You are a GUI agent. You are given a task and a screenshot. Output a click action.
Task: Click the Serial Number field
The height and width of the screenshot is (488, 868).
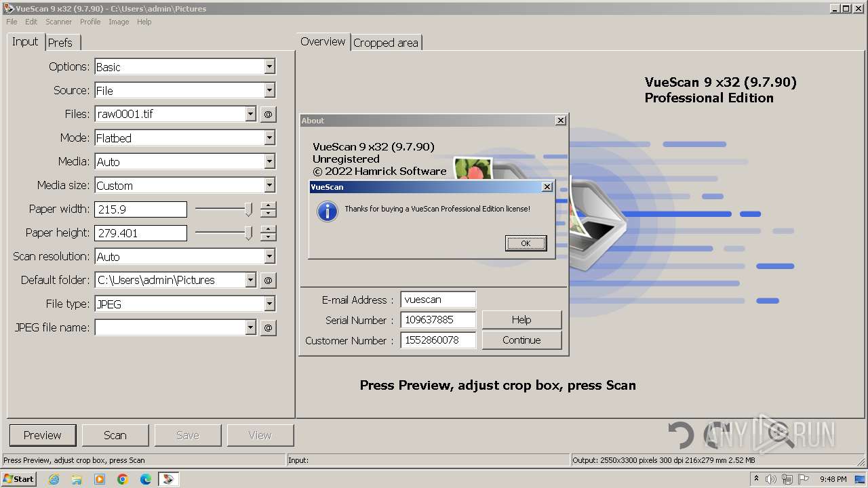438,320
